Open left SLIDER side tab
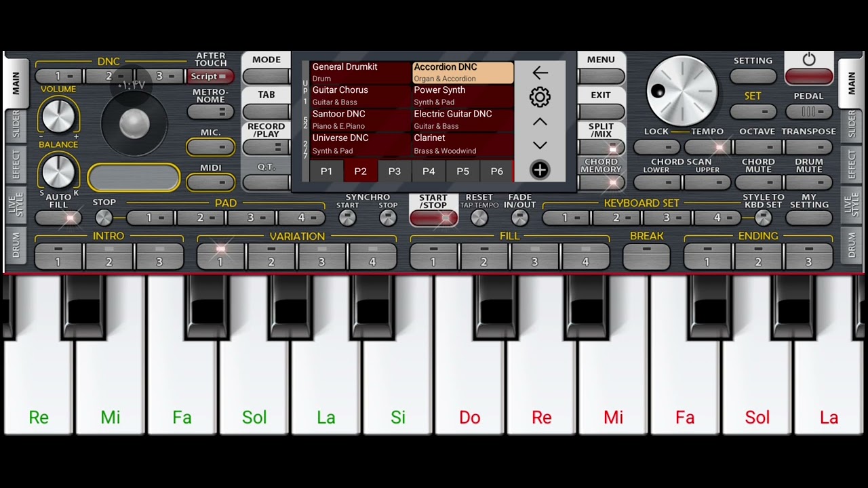868x488 pixels. 16,126
